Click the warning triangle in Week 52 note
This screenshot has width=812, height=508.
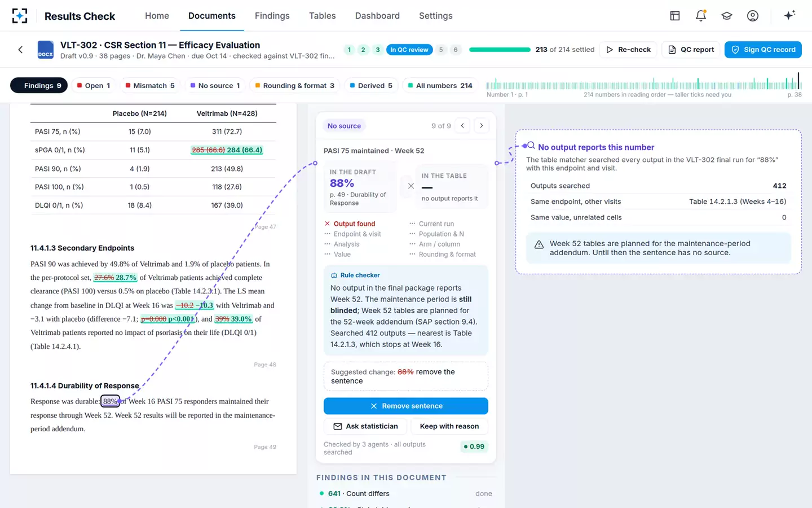pos(539,244)
